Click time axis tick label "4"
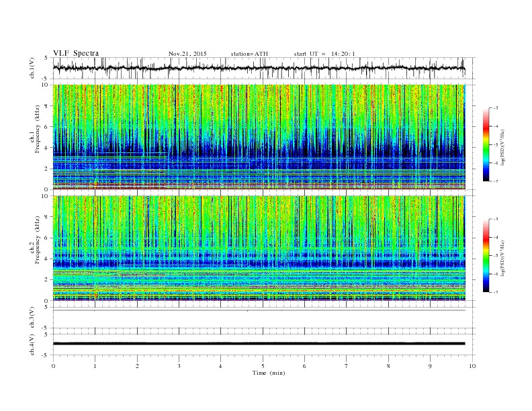The height and width of the screenshot is (411, 532). coord(220,366)
